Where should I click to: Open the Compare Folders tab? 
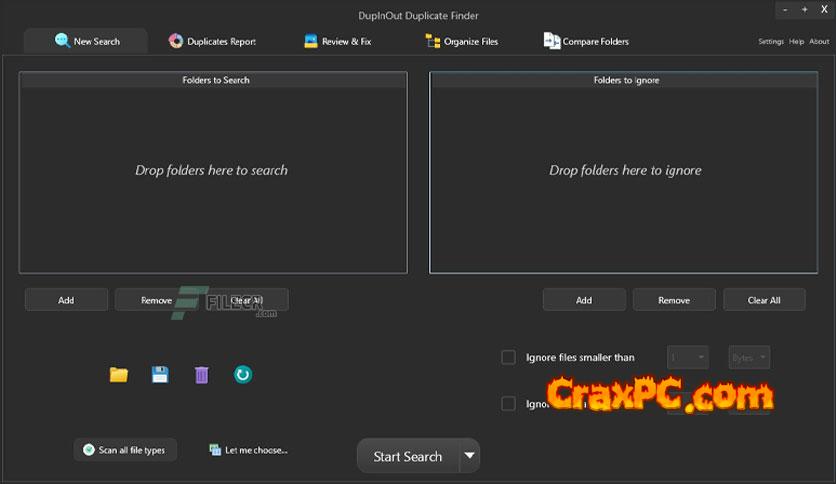[586, 41]
